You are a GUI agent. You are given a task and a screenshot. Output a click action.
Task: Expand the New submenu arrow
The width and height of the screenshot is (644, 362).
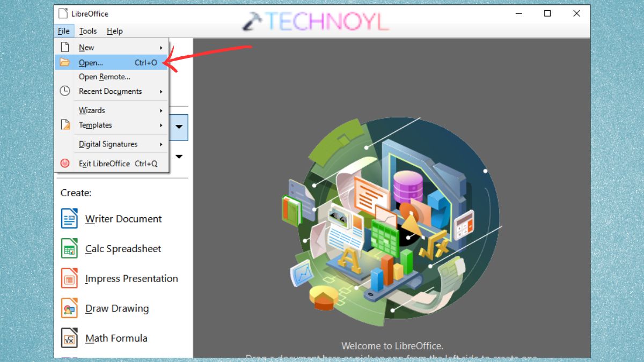coord(161,48)
